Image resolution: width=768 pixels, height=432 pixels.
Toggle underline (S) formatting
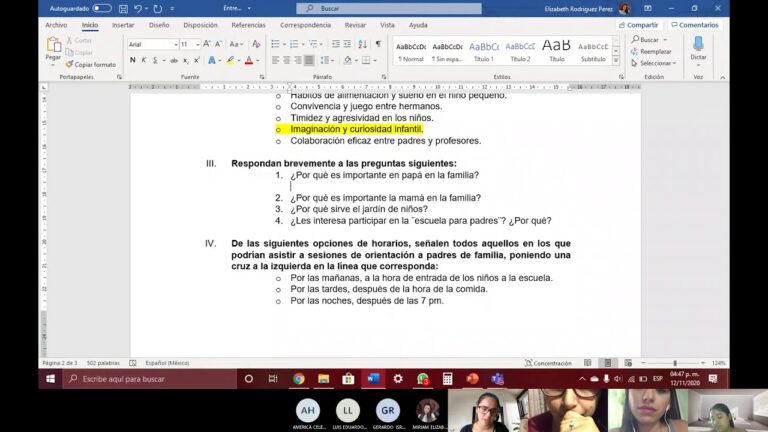coord(155,60)
